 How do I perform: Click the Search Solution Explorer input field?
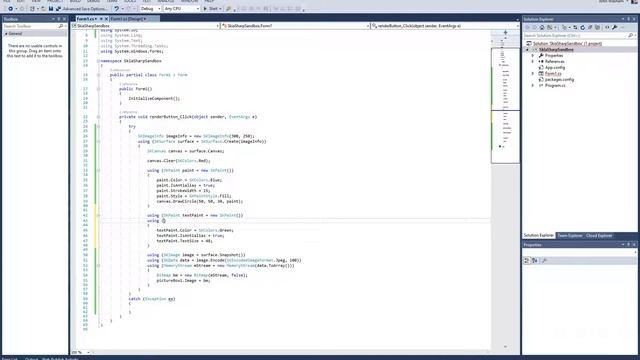coord(576,36)
